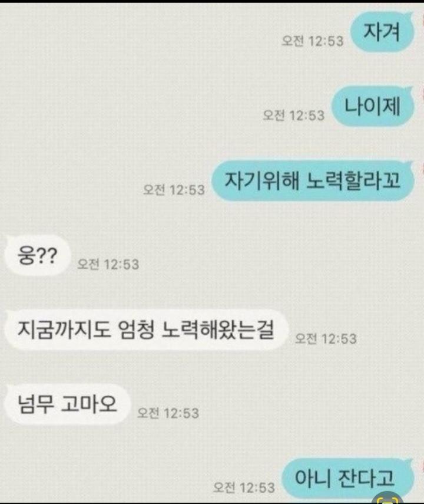Viewport: 424px width, 504px height.
Task: Tap the round scan icon at bottom right
Action: 389,499
